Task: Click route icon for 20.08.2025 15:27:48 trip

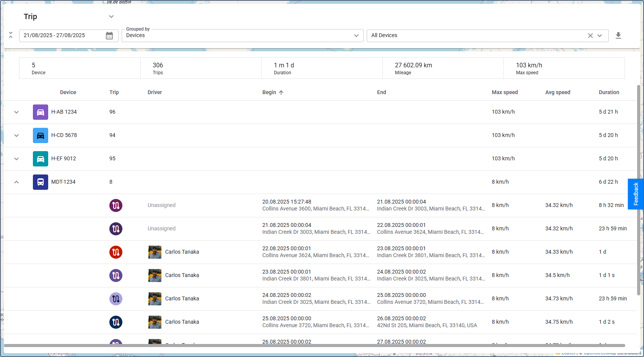Action: coord(116,205)
